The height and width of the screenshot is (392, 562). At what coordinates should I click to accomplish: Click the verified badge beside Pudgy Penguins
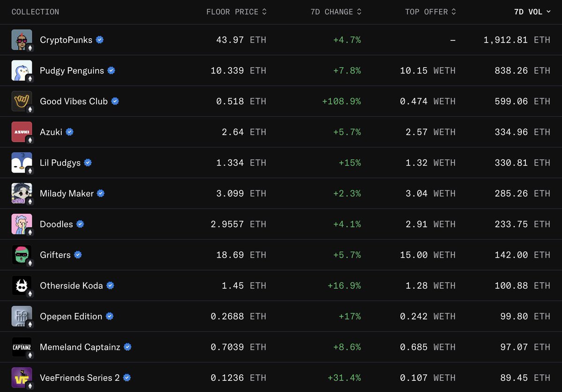pyautogui.click(x=111, y=71)
